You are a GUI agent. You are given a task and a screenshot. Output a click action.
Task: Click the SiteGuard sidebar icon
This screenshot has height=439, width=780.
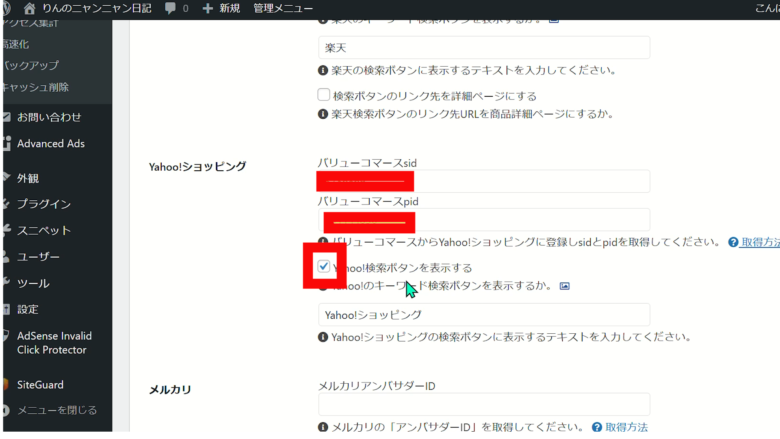click(x=7, y=384)
